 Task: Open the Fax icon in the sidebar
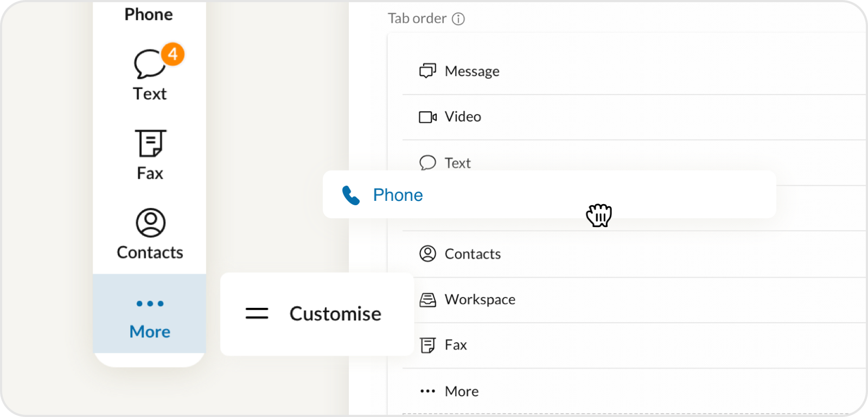[151, 142]
